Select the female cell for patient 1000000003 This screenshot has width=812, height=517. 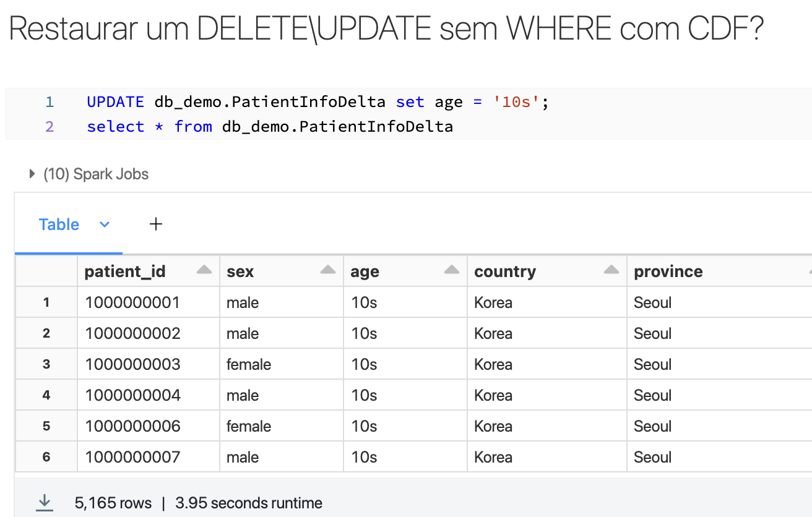[x=282, y=364]
